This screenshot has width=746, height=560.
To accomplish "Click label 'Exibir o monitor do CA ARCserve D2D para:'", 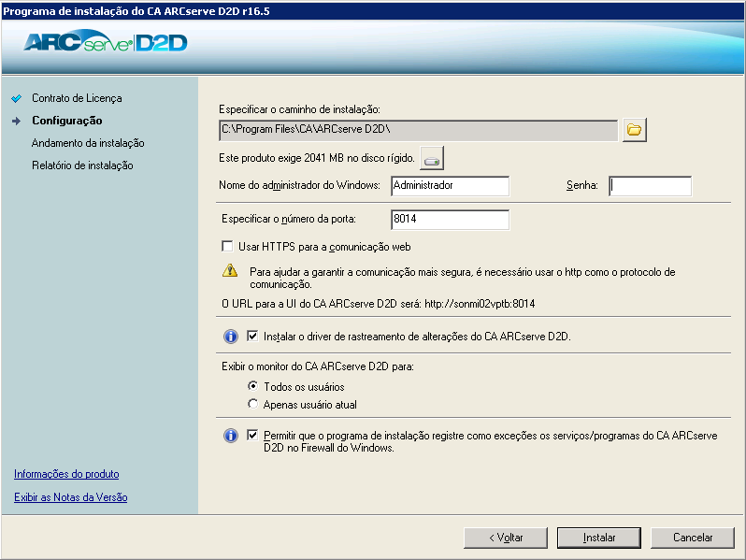I will (x=318, y=366).
